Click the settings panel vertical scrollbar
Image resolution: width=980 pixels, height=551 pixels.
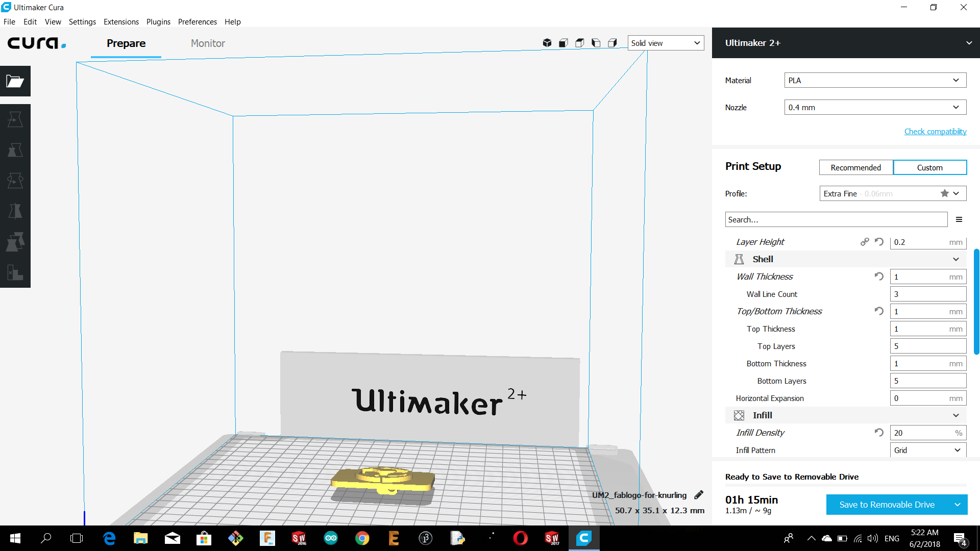point(976,302)
